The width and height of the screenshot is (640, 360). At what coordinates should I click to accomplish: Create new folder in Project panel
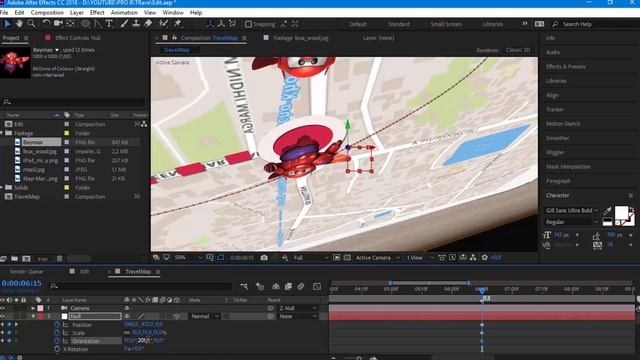pyautogui.click(x=15, y=259)
